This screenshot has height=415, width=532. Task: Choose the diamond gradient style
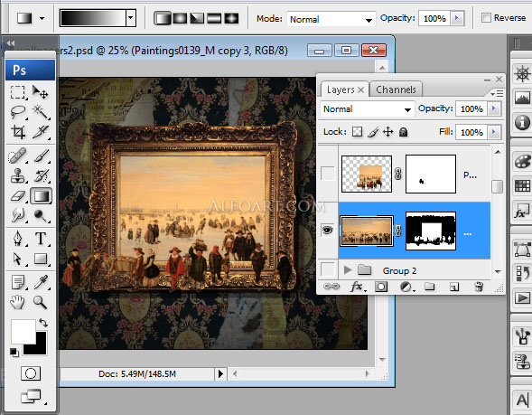(231, 18)
